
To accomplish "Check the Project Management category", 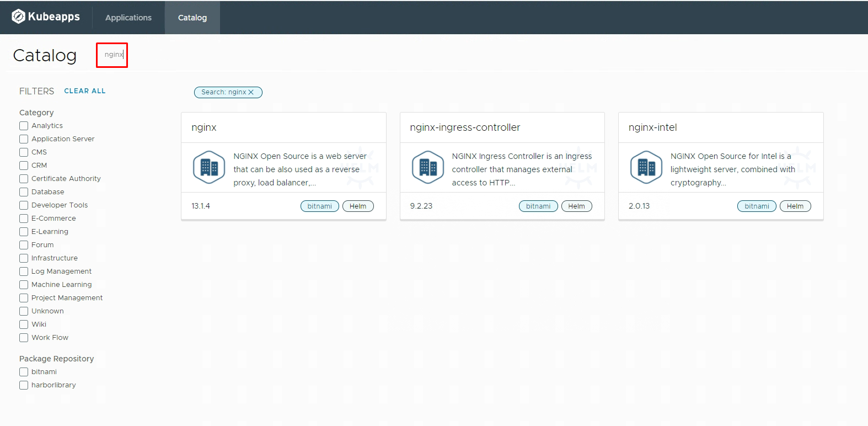I will click(x=24, y=298).
